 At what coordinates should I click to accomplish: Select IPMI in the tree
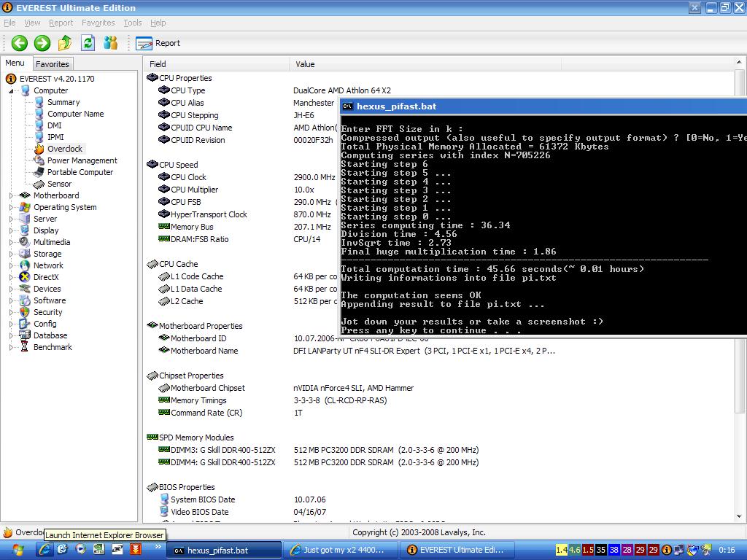click(55, 137)
